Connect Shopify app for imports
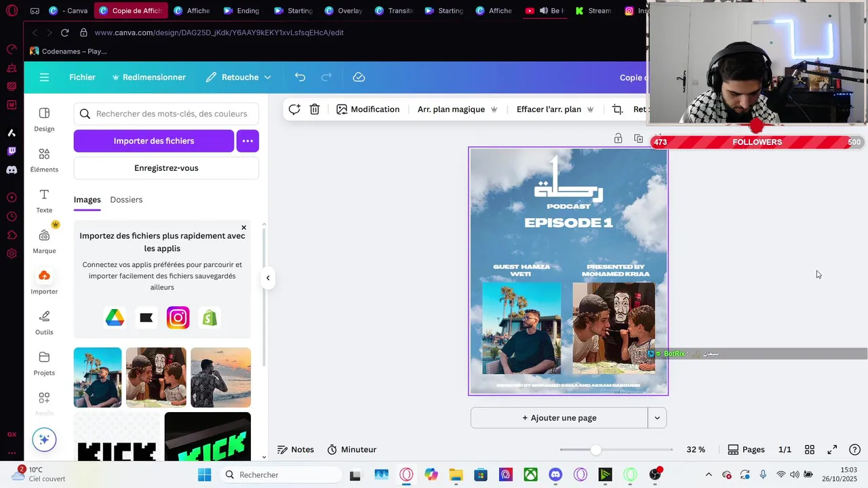Screen dimensions: 868x488 (210, 317)
